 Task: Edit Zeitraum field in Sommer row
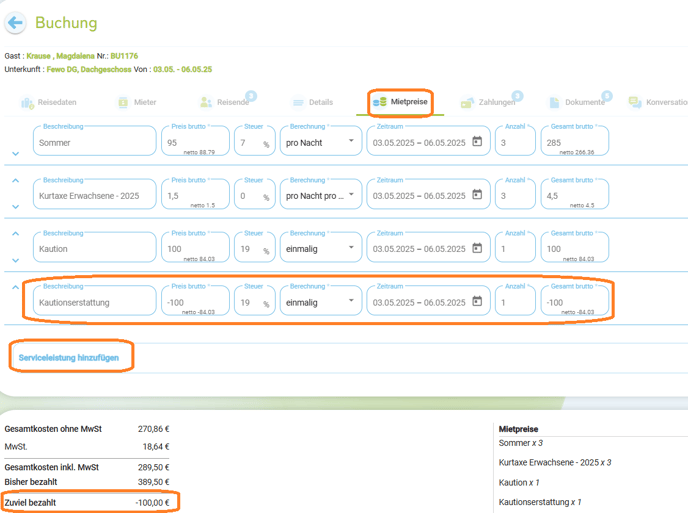click(428, 141)
